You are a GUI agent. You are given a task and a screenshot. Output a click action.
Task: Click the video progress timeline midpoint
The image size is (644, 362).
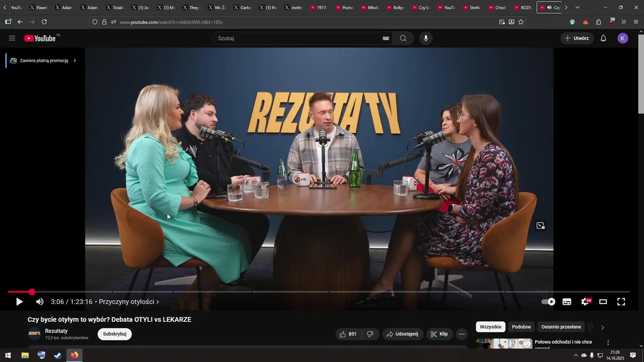tap(319, 292)
